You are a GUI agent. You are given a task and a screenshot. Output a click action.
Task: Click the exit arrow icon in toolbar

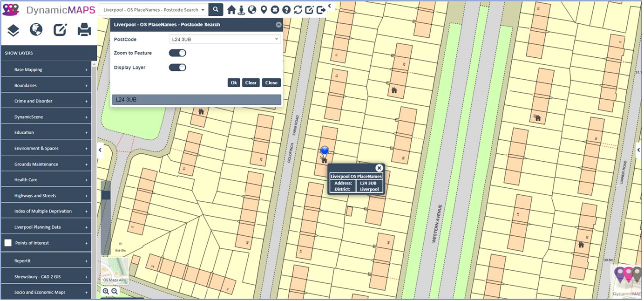coord(321,10)
